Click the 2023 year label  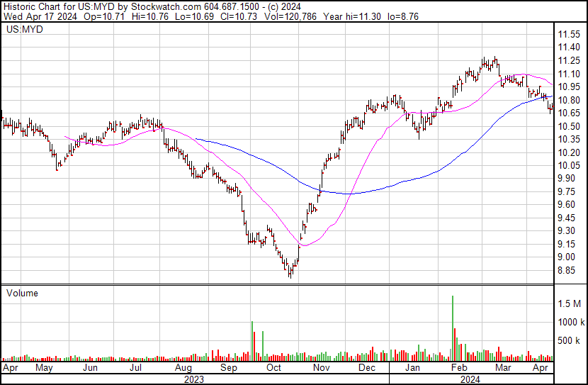(x=193, y=379)
